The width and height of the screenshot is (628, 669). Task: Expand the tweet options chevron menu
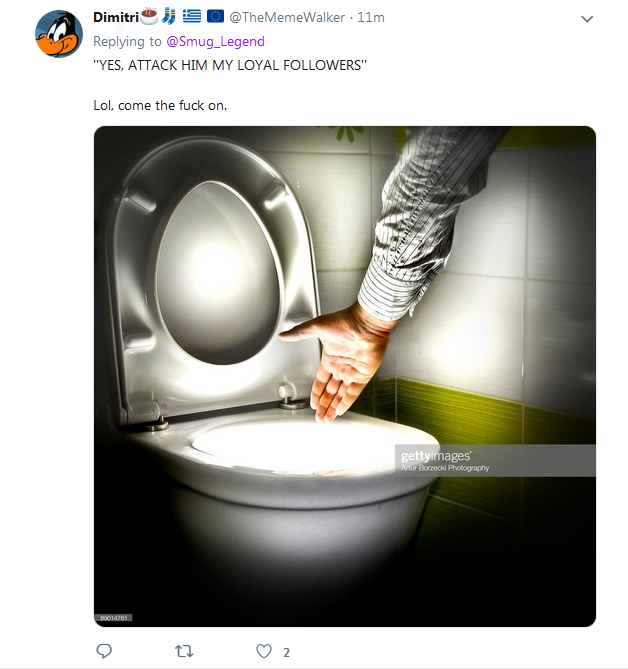click(x=587, y=19)
